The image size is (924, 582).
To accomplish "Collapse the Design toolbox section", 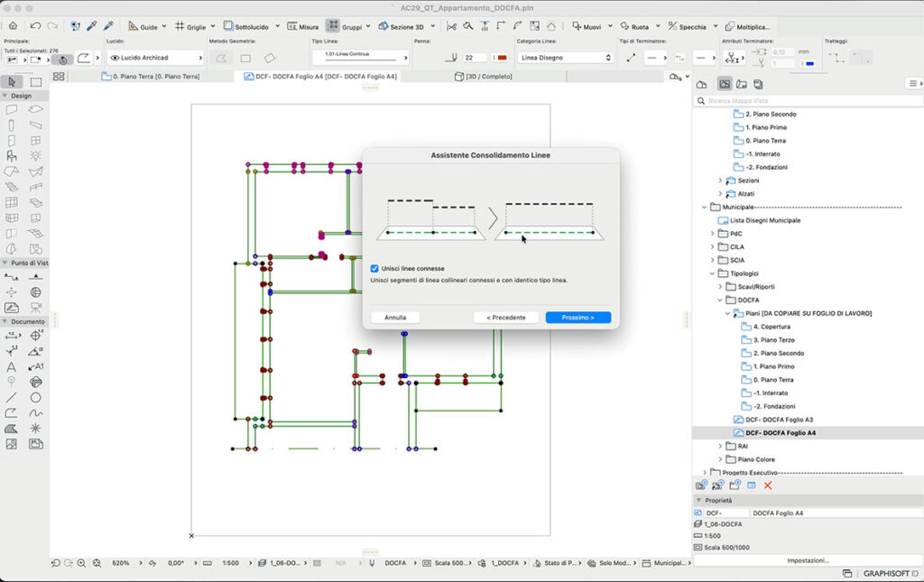I will pyautogui.click(x=5, y=96).
